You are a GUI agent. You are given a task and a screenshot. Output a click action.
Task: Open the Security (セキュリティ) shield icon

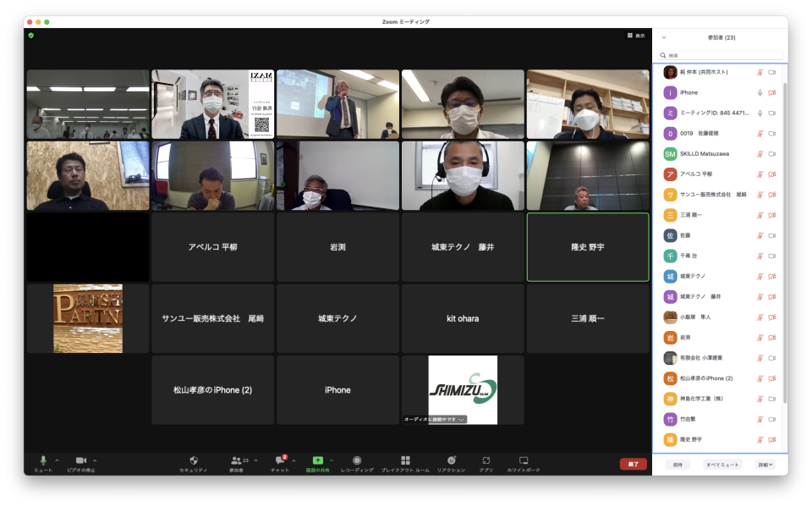click(x=194, y=460)
